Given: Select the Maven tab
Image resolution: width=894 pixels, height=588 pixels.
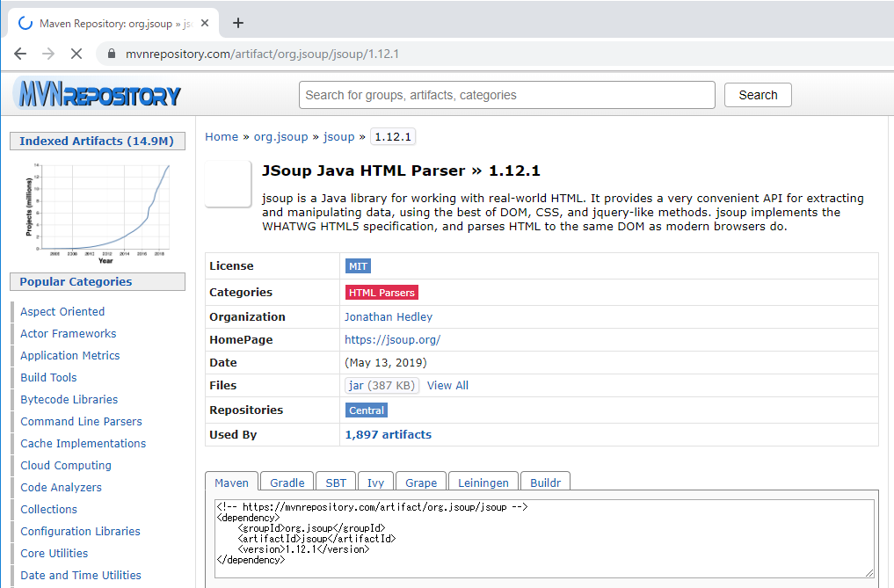Looking at the screenshot, I should [x=231, y=483].
